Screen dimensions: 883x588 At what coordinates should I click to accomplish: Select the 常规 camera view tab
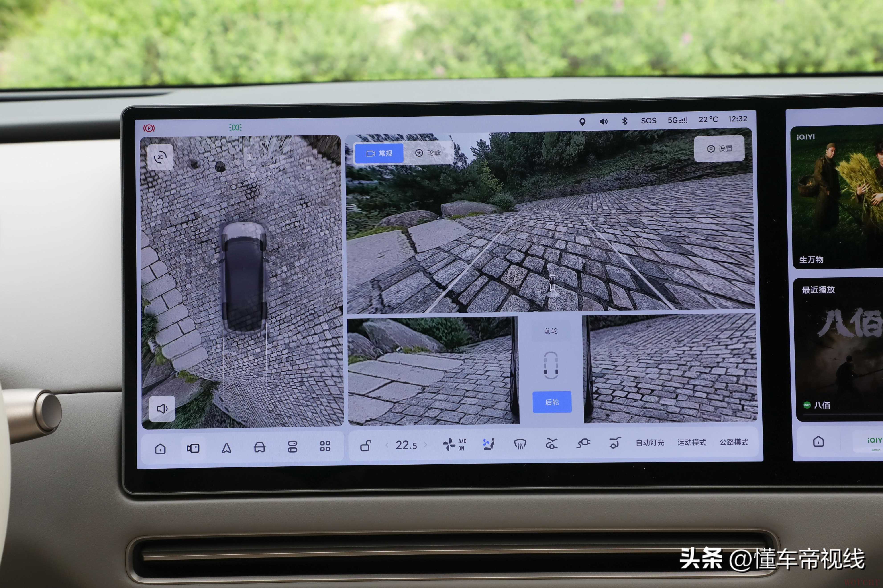point(379,153)
